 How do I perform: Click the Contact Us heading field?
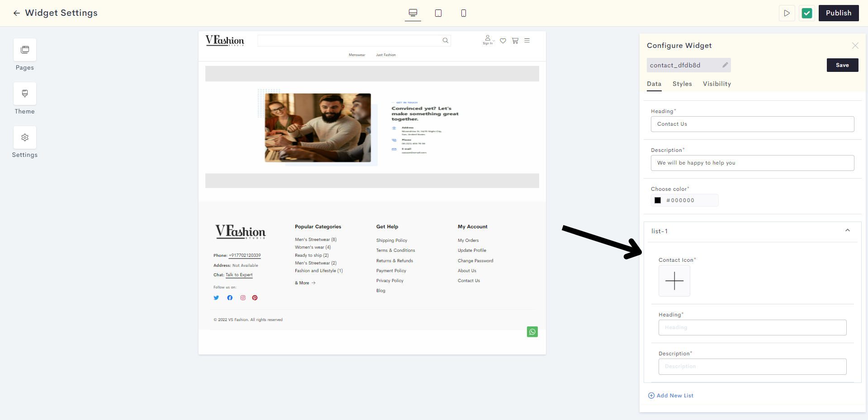click(752, 124)
